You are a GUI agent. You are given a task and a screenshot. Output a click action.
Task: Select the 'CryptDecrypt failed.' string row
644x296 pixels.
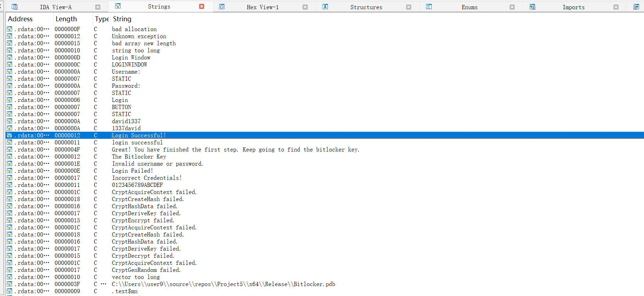[x=143, y=256]
